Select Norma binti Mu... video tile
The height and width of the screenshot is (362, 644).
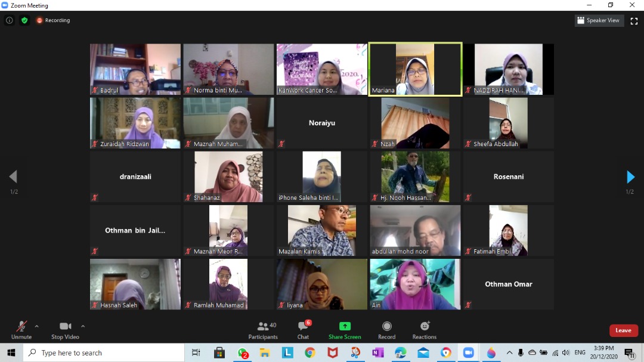click(228, 69)
